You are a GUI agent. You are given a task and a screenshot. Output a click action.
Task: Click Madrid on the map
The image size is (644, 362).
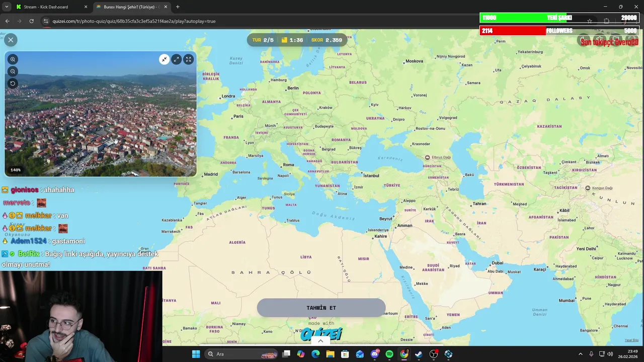click(210, 174)
